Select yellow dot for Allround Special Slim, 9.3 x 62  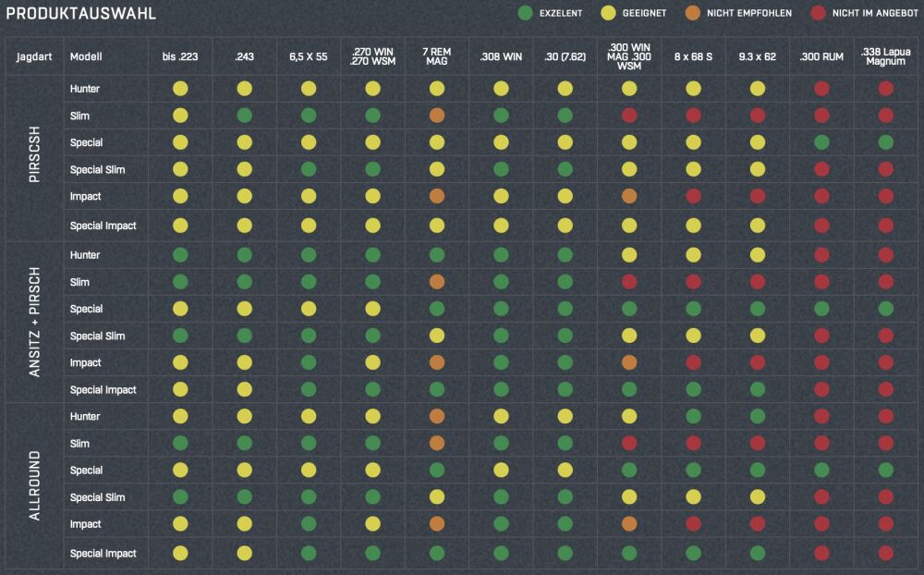(x=758, y=497)
